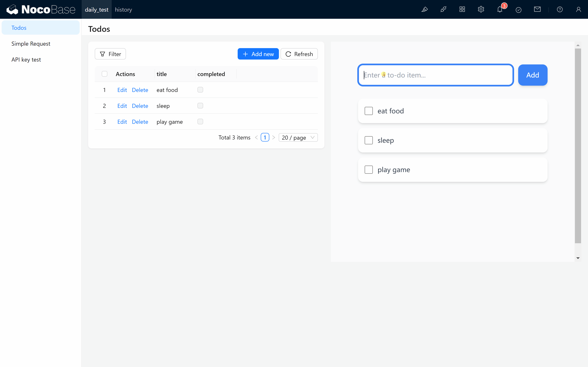
Task: Open the user profile icon
Action: pos(578,9)
